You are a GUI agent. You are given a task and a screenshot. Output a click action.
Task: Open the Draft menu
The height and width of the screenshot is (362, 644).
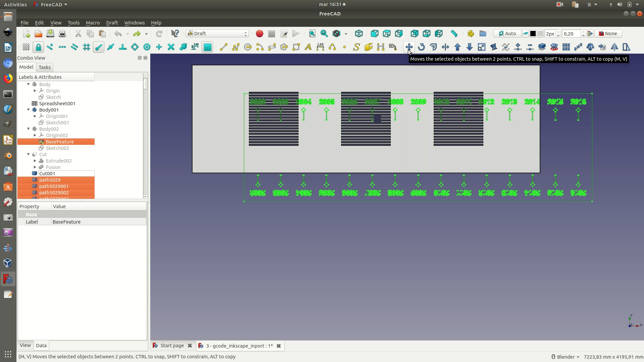point(112,23)
